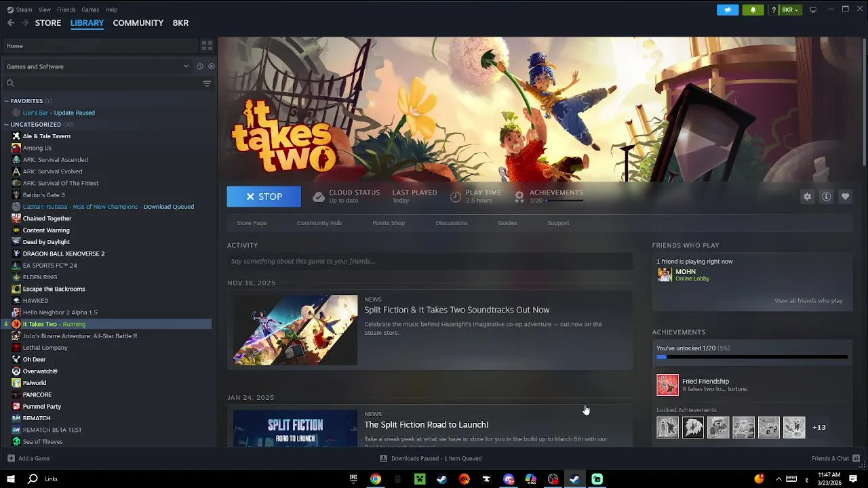Click the Play Time clock icon
Image resolution: width=868 pixels, height=488 pixels.
pyautogui.click(x=456, y=197)
